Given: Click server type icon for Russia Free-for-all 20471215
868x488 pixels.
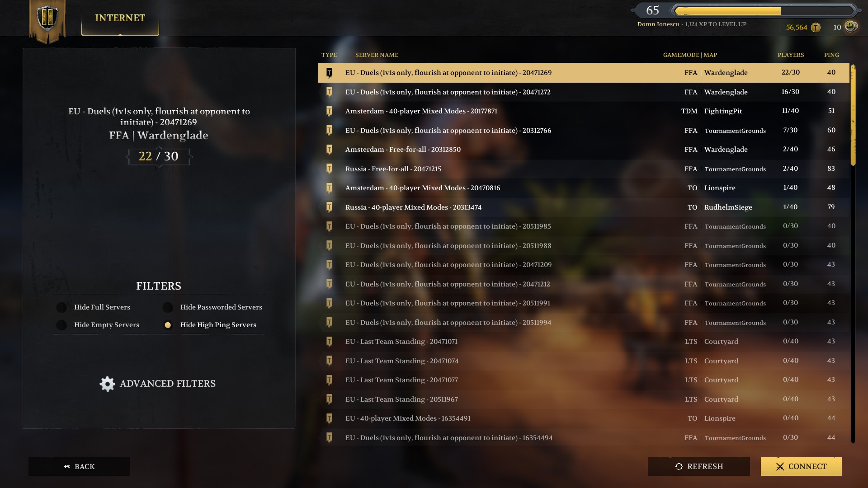Looking at the screenshot, I should click(x=329, y=169).
